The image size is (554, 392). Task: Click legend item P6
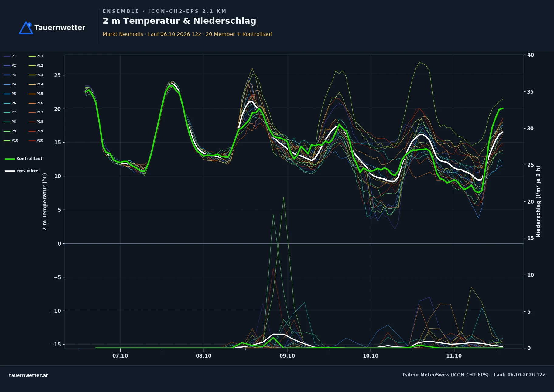click(10, 103)
